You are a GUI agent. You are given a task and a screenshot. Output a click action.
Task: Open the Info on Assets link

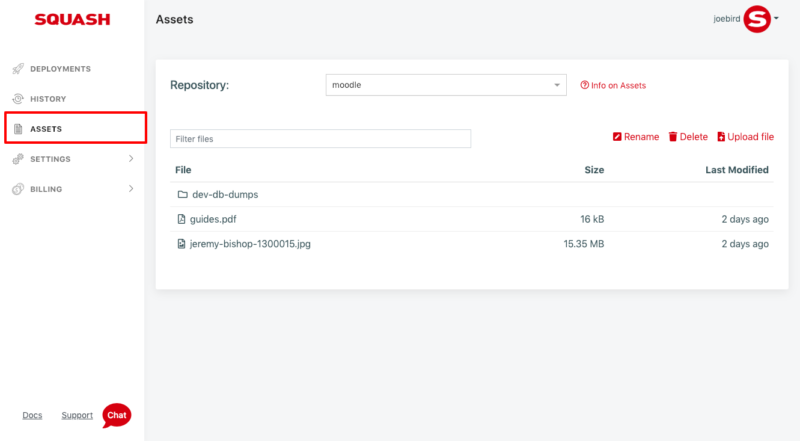tap(613, 85)
